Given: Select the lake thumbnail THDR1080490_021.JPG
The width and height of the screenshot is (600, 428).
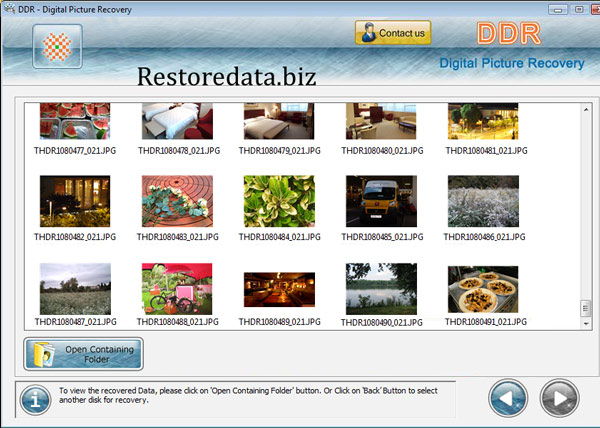Looking at the screenshot, I should pyautogui.click(x=381, y=289).
